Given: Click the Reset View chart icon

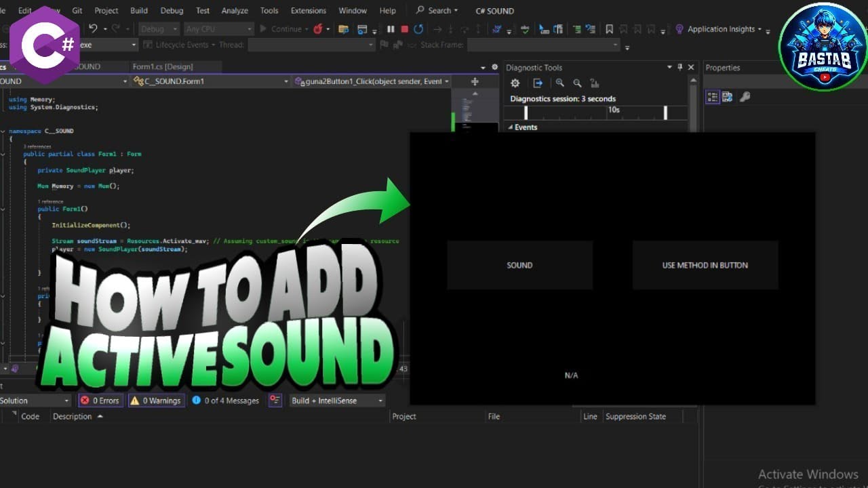Looking at the screenshot, I should coord(595,83).
